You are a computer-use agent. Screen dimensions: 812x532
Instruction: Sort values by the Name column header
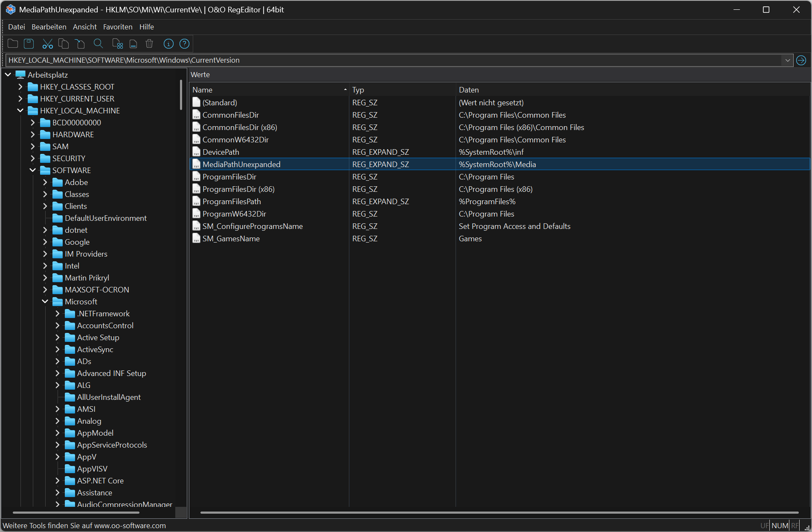coord(269,90)
